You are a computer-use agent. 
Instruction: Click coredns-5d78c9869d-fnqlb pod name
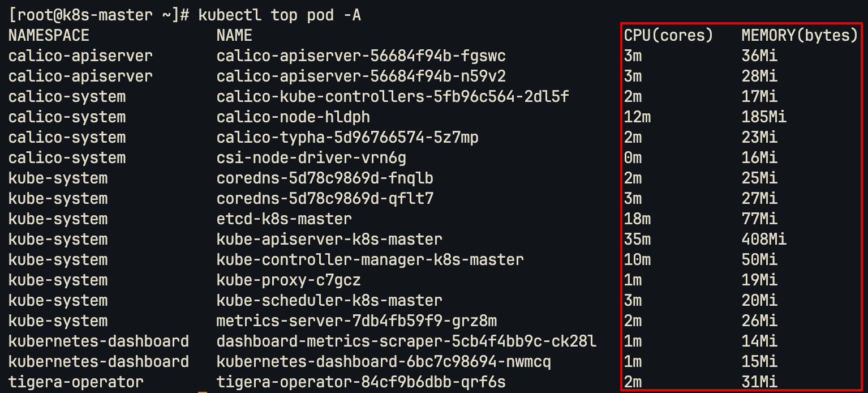[x=325, y=178]
